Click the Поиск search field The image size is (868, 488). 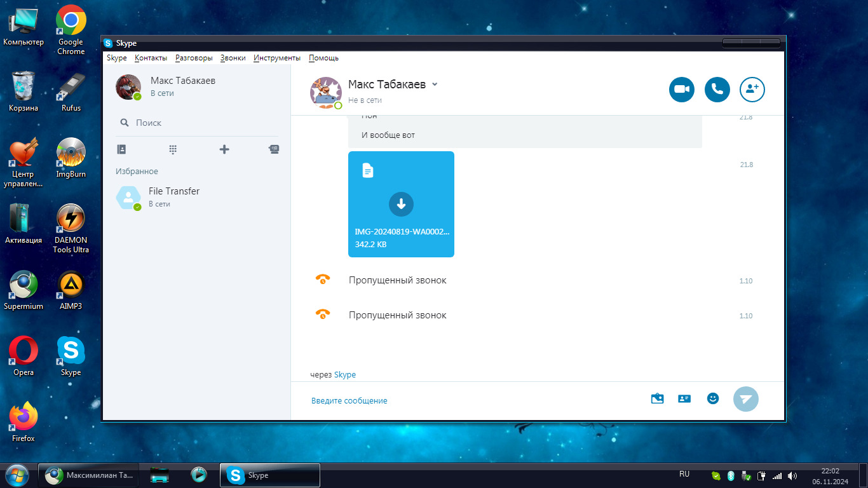pyautogui.click(x=197, y=123)
